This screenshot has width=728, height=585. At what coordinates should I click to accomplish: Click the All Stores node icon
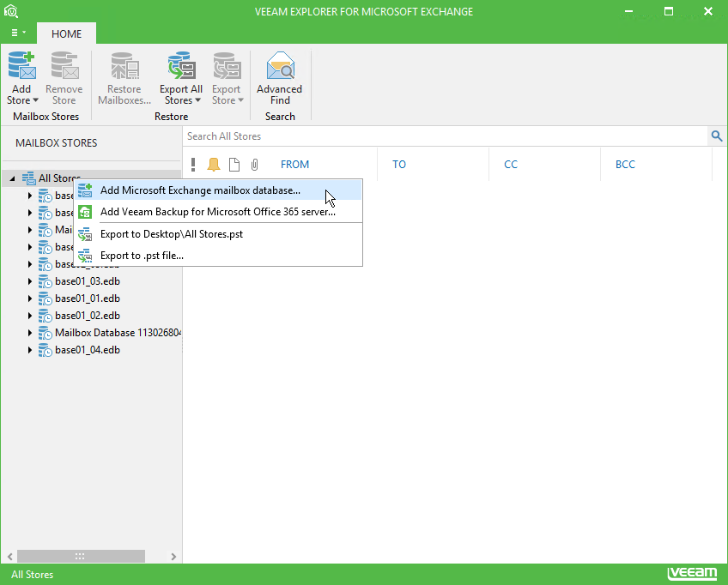[x=29, y=178]
